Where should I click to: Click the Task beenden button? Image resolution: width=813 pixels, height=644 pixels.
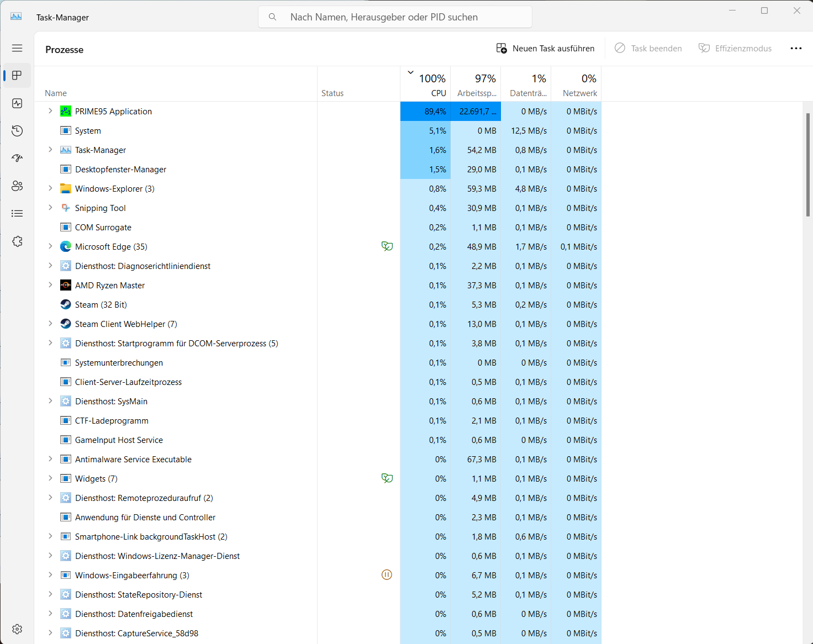(648, 49)
